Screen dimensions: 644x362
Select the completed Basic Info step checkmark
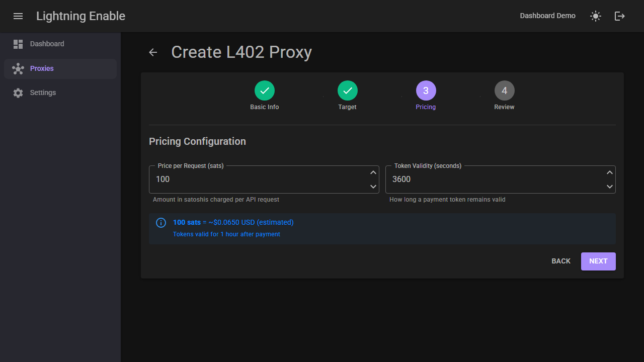[x=264, y=91]
